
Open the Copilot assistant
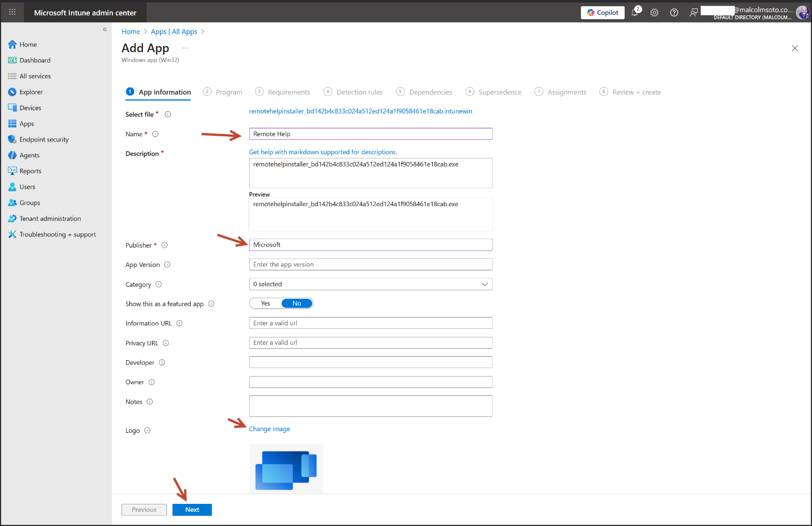point(602,12)
